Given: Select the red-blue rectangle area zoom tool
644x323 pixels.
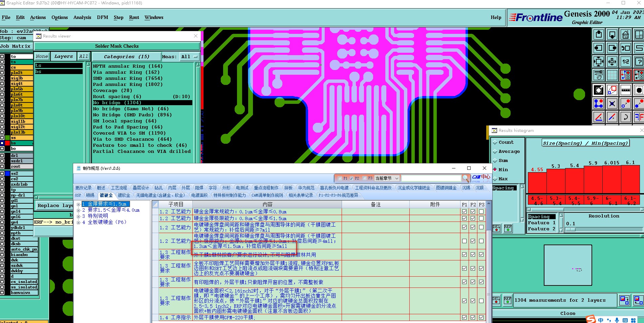Looking at the screenshot, I should click(x=612, y=90).
